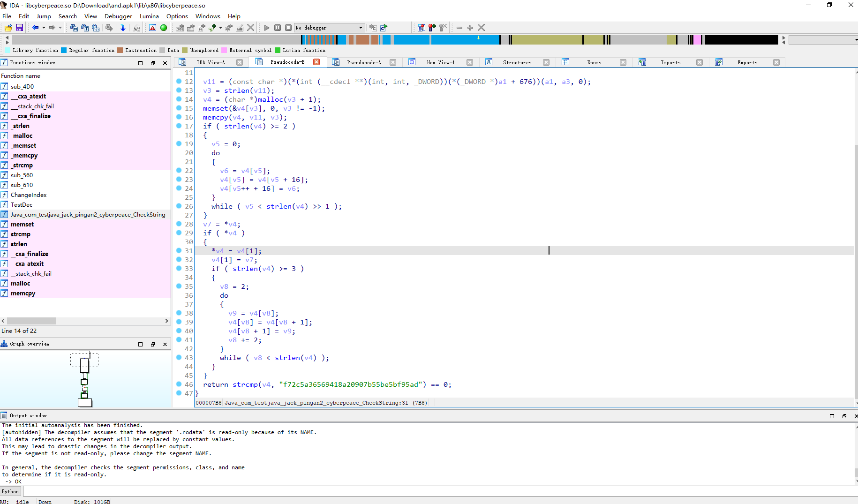Switch to the Imports tab

(670, 62)
